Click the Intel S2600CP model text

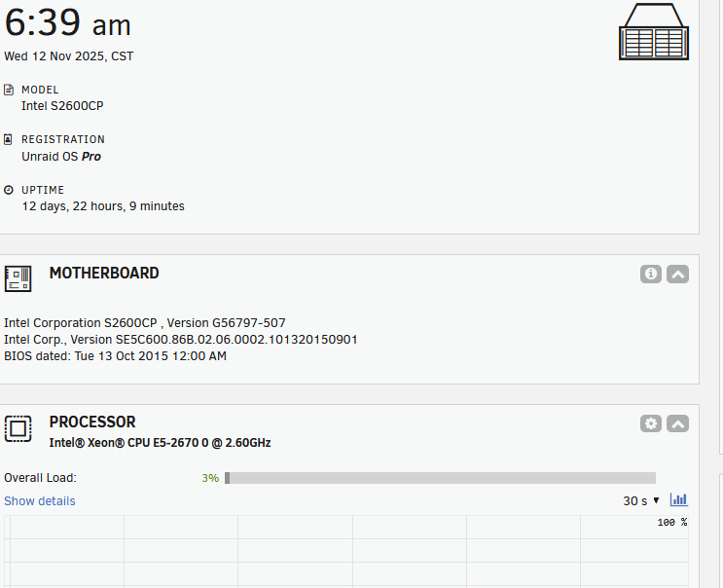click(62, 105)
